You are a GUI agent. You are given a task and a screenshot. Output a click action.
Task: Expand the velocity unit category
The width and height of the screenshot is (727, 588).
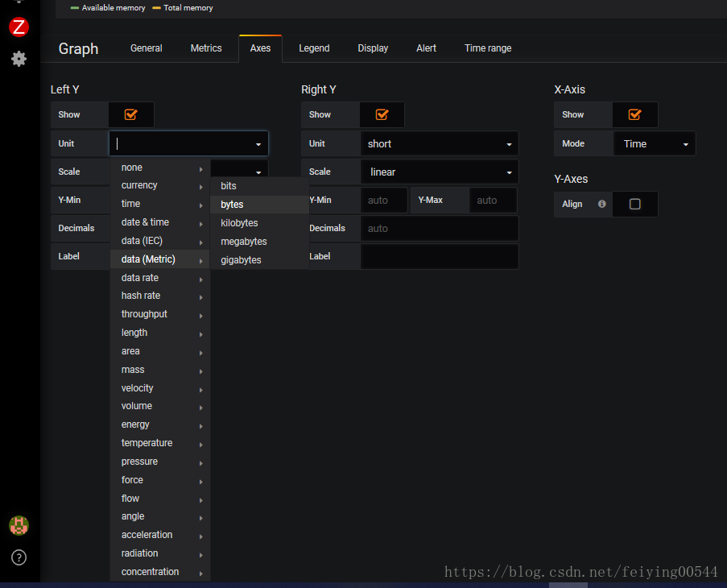(x=160, y=388)
